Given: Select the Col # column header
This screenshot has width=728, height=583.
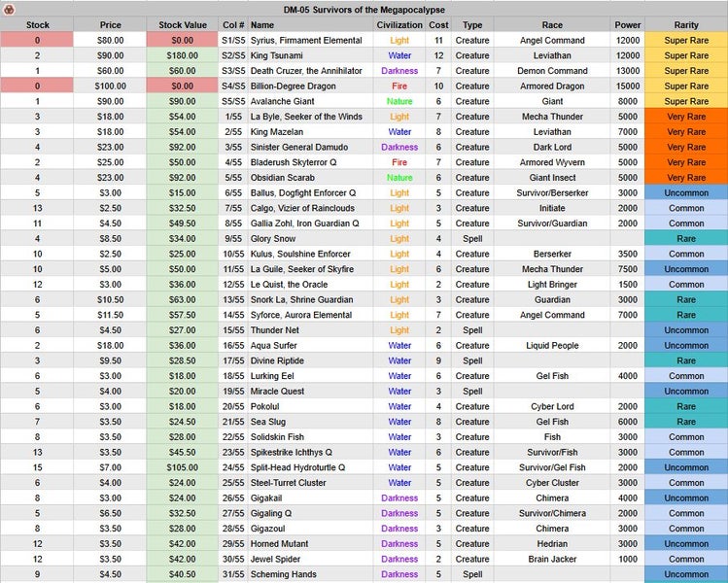Looking at the screenshot, I should tap(233, 25).
